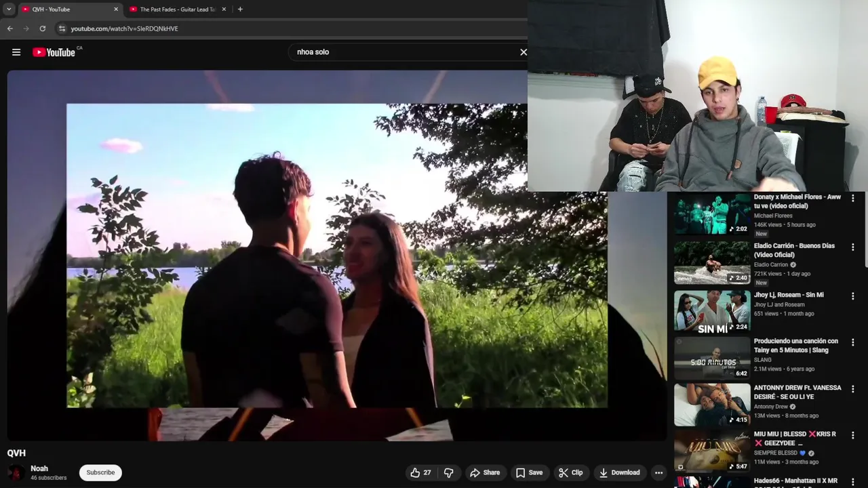Screen dimensions: 868x488
Task: Download the QVH video
Action: 619,472
